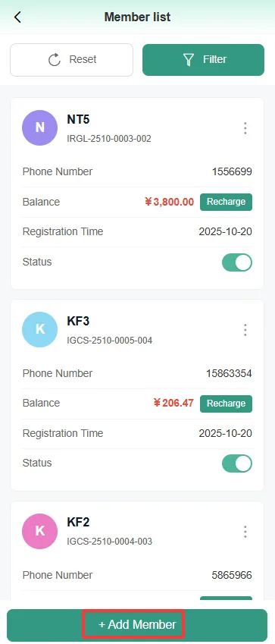The width and height of the screenshot is (275, 644).
Task: Recharge the balance for NT5
Action: [x=227, y=202]
